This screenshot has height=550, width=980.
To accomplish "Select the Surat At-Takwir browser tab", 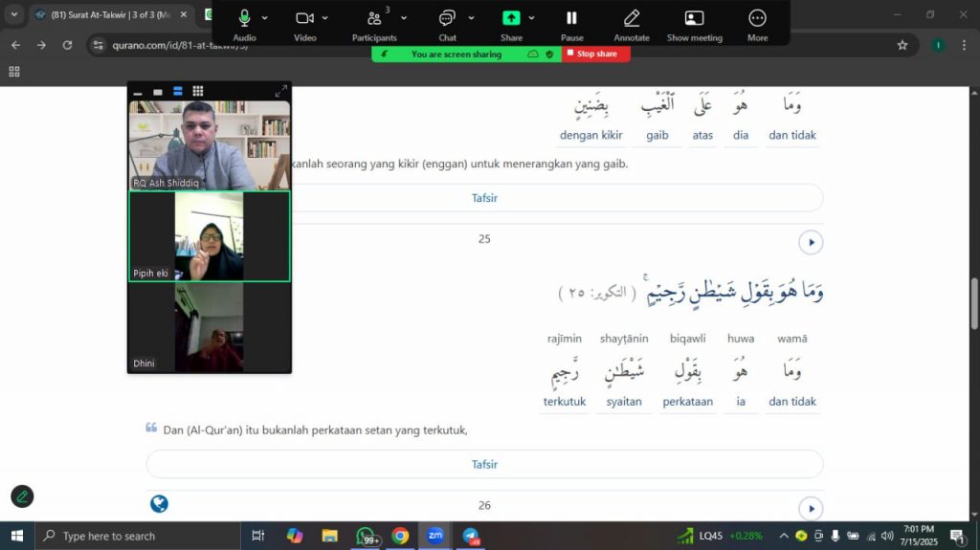I will (x=110, y=14).
